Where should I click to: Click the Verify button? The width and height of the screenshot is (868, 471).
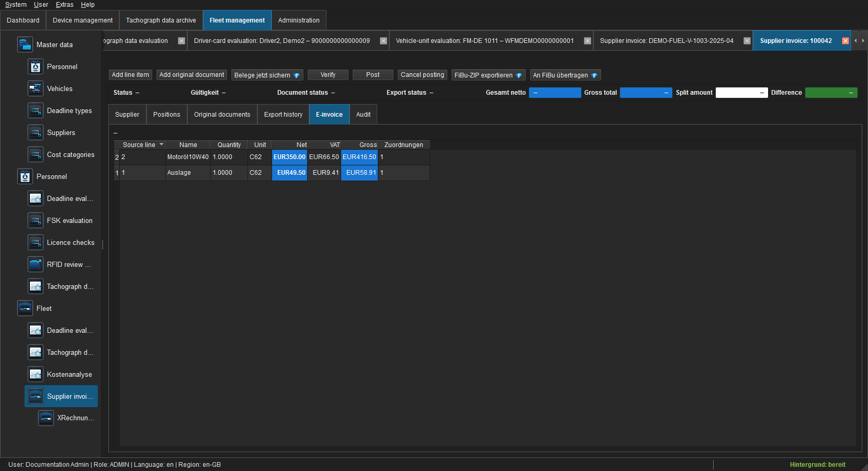(x=328, y=75)
